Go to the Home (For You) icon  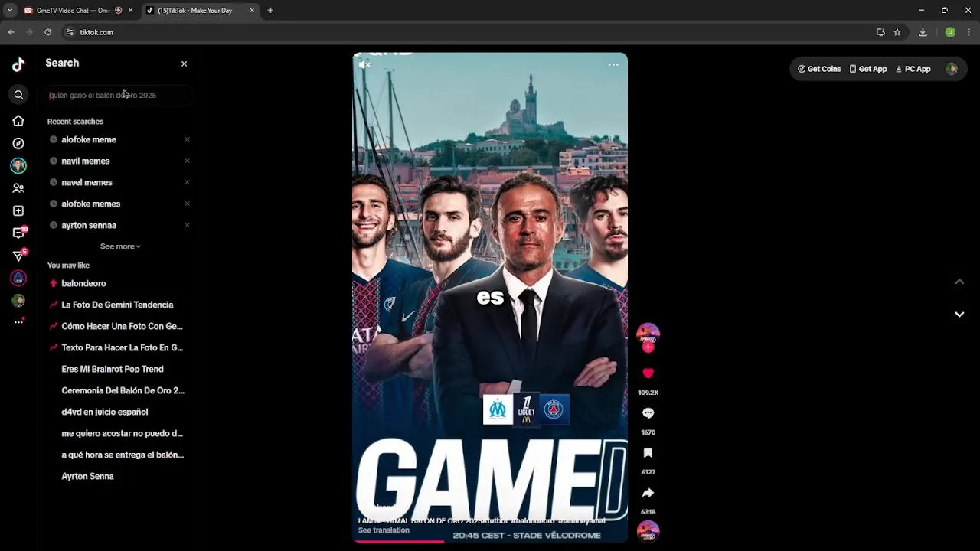coord(18,121)
